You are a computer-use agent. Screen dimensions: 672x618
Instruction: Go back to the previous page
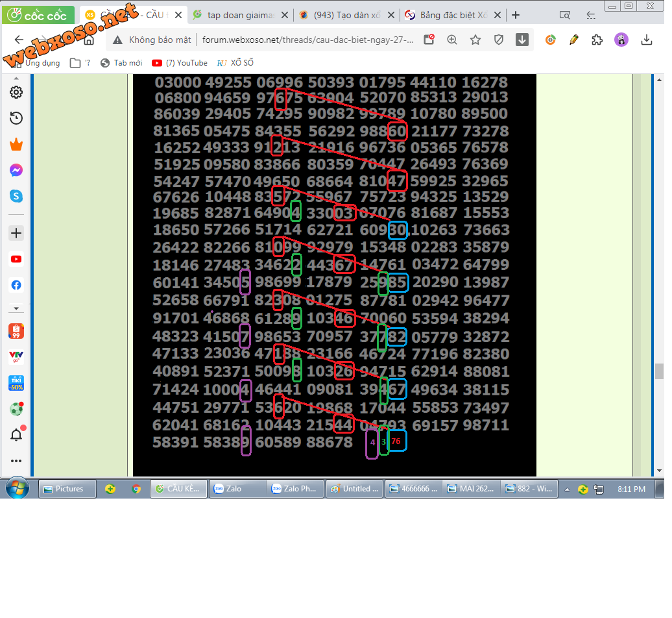click(x=19, y=40)
